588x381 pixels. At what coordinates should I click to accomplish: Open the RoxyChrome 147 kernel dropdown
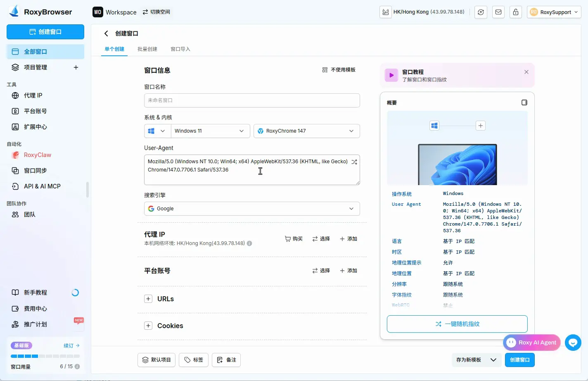307,131
